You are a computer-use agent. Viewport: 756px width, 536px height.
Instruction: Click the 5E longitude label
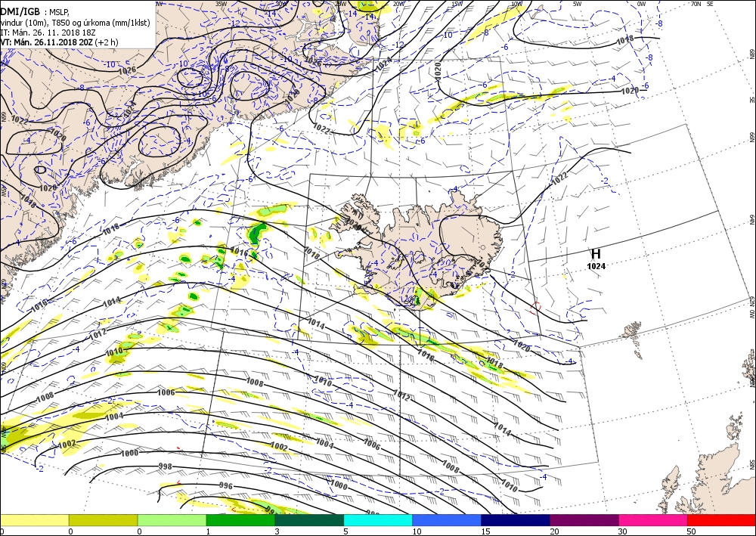[x=710, y=3]
